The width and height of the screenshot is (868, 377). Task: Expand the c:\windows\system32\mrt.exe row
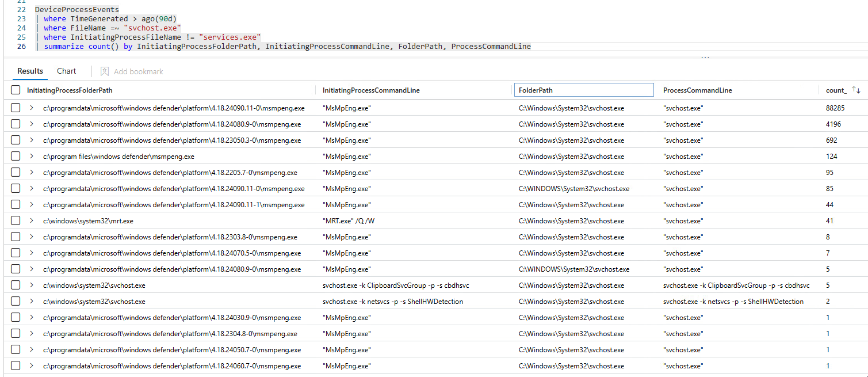pyautogui.click(x=32, y=220)
